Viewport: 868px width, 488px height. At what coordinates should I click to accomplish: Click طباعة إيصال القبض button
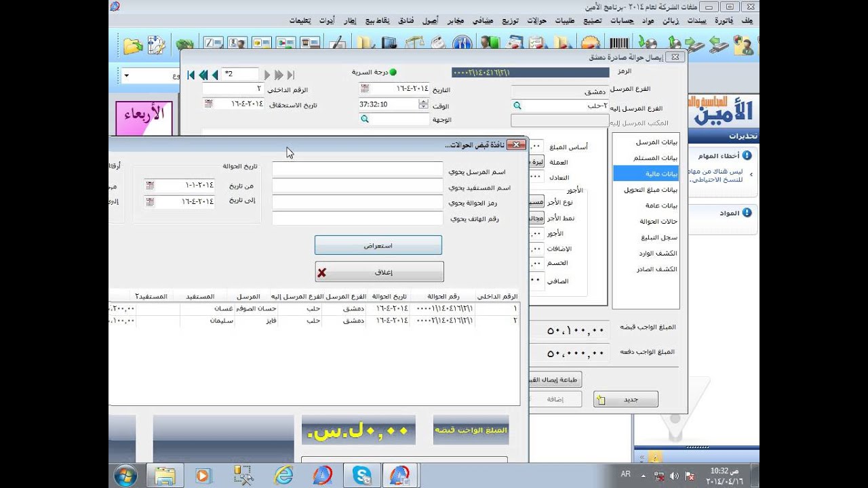[x=555, y=380]
